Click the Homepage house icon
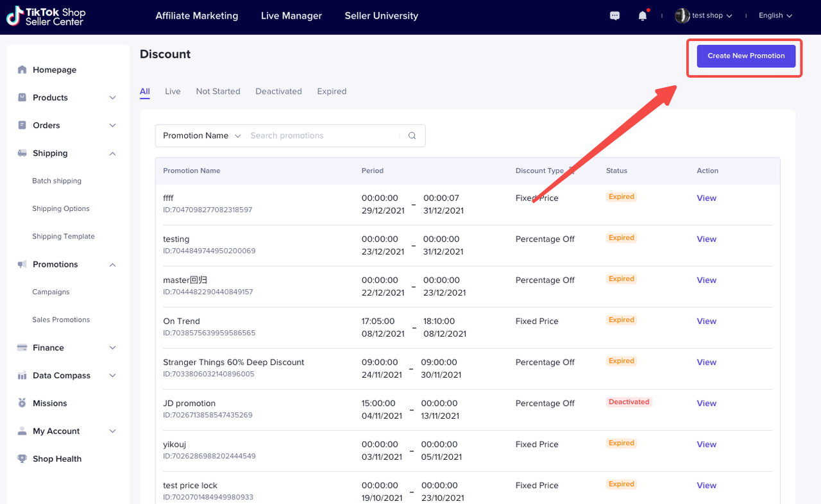The height and width of the screenshot is (504, 821). click(22, 70)
